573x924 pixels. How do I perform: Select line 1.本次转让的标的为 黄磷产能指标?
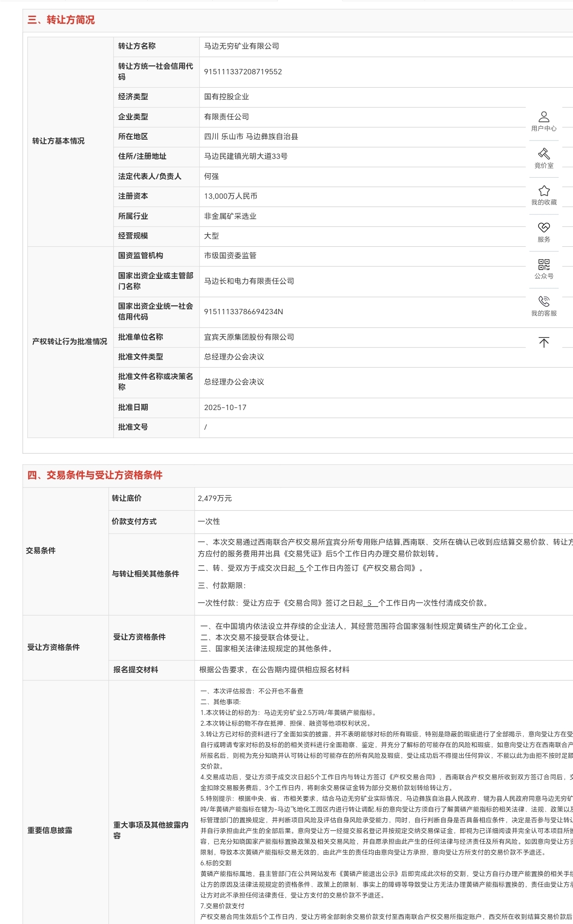[x=289, y=713]
